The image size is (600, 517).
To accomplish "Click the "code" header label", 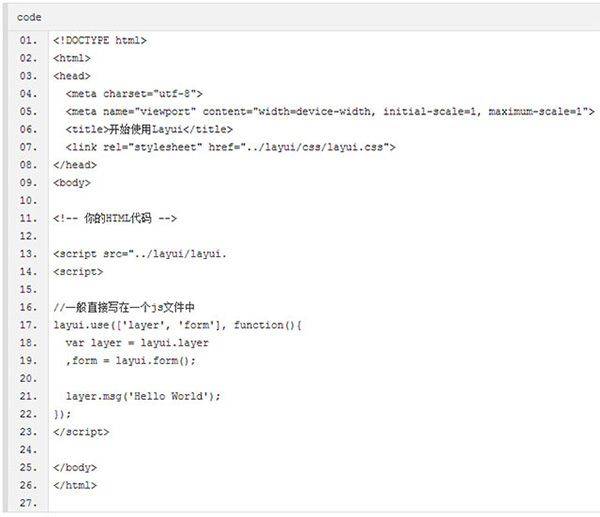I will pyautogui.click(x=29, y=18).
